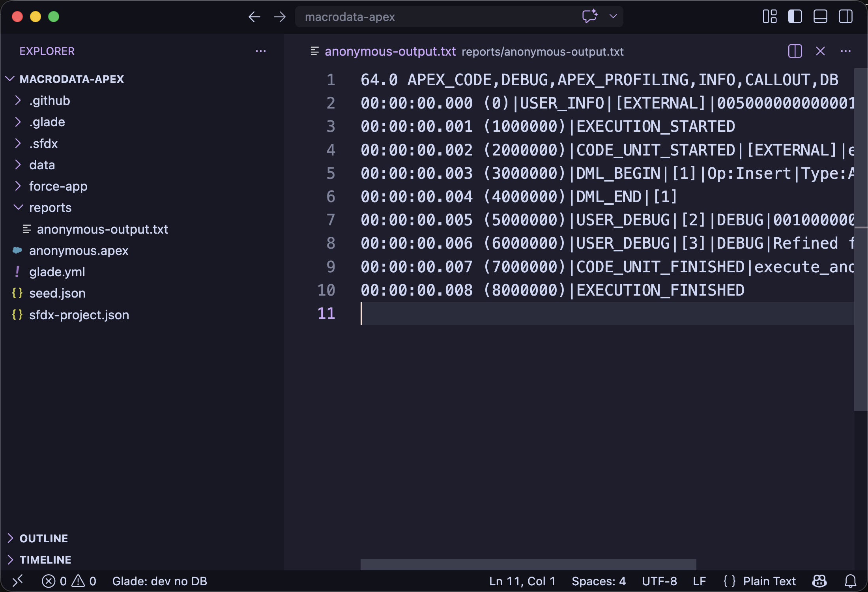Viewport: 868px width, 592px height.
Task: Click the reports/anonymous-output.txt breadcrumb path
Action: point(542,52)
